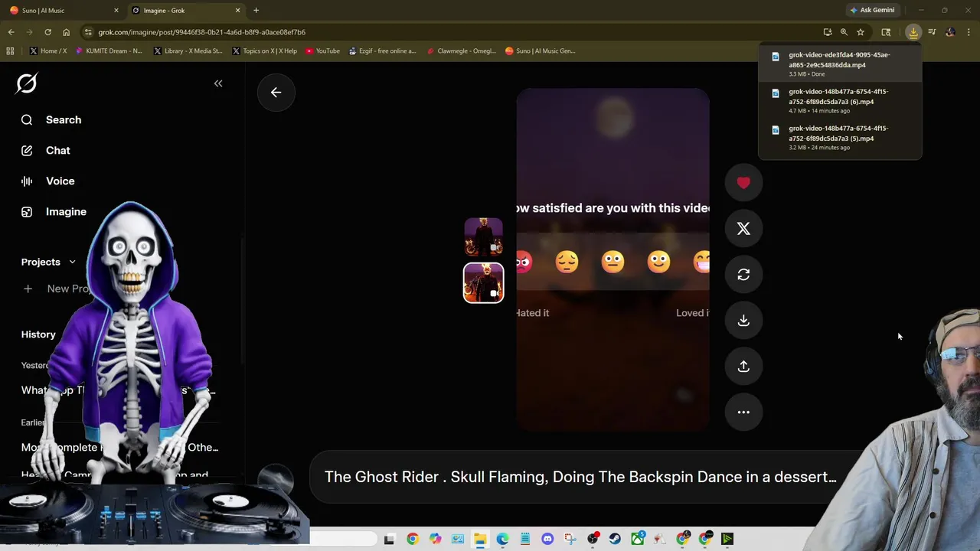Open Task View on the taskbar
Viewport: 980px width, 551px height.
click(389, 540)
